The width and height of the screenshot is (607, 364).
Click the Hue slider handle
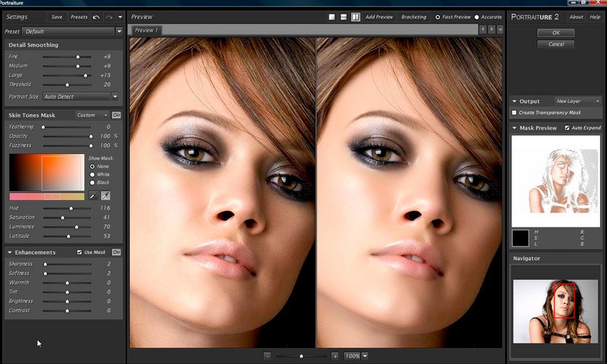[71, 209]
